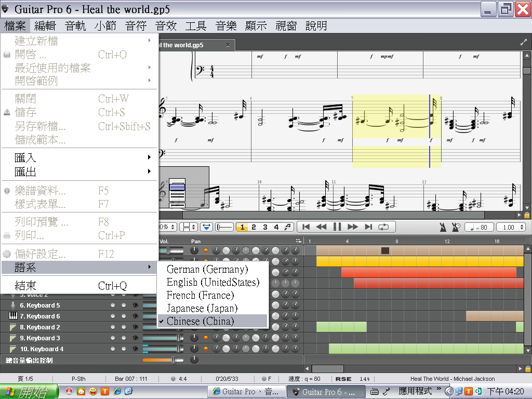Select Chinese (China) language

[x=212, y=321]
